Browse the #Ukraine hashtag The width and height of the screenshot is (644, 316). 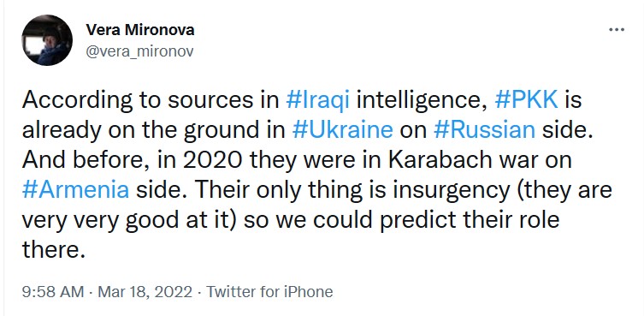(x=343, y=130)
